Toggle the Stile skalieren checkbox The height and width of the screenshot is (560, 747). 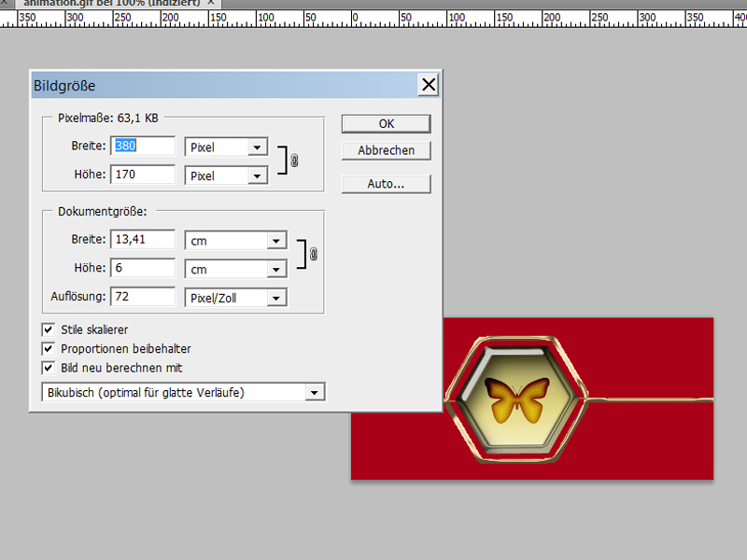click(49, 329)
